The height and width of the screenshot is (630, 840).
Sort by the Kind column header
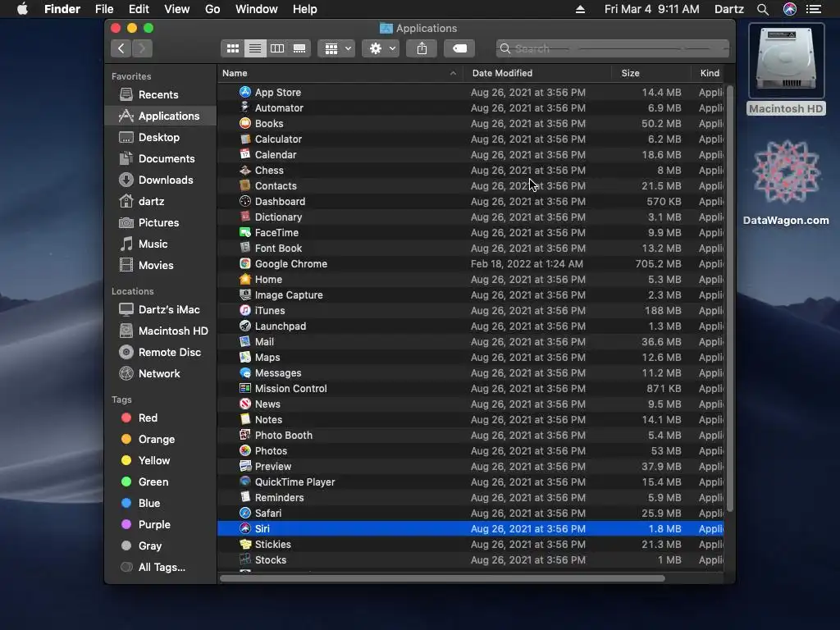click(x=710, y=73)
